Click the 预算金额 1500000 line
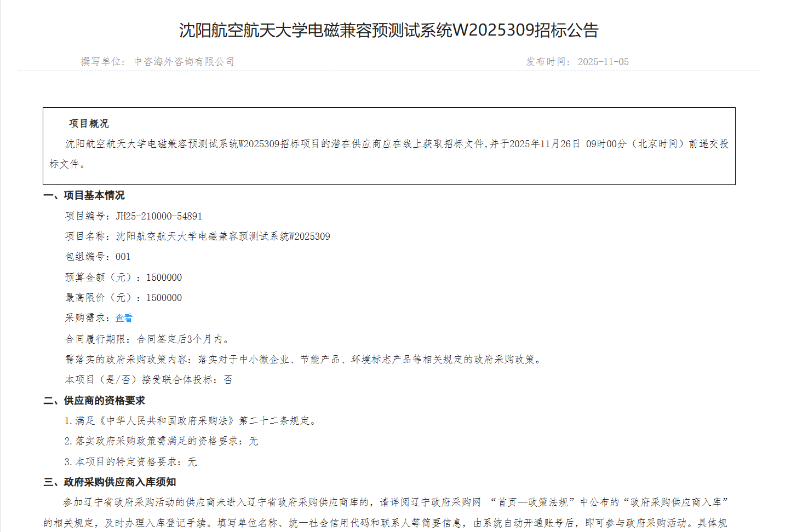 tap(123, 277)
